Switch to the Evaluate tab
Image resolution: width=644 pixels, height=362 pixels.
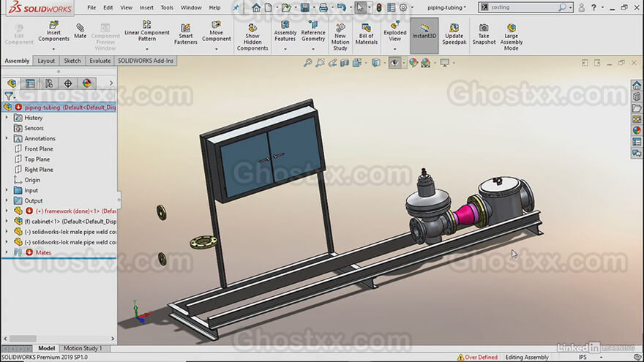click(x=100, y=61)
